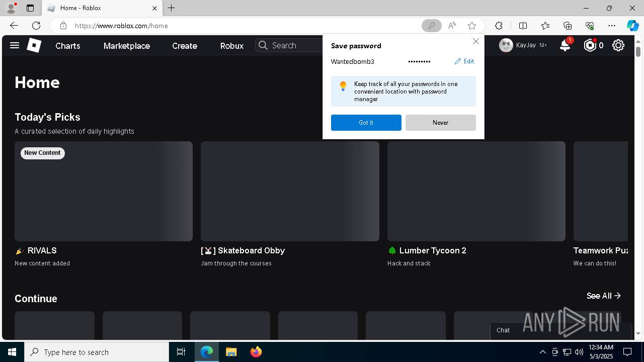644x362 pixels.
Task: Open the Favorites list
Action: (x=545, y=26)
